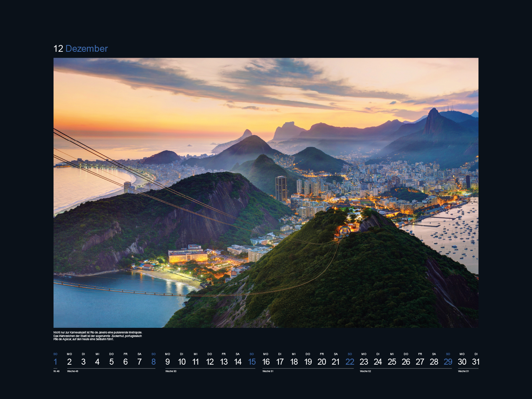Select Wednesday the 18th date

(294, 362)
